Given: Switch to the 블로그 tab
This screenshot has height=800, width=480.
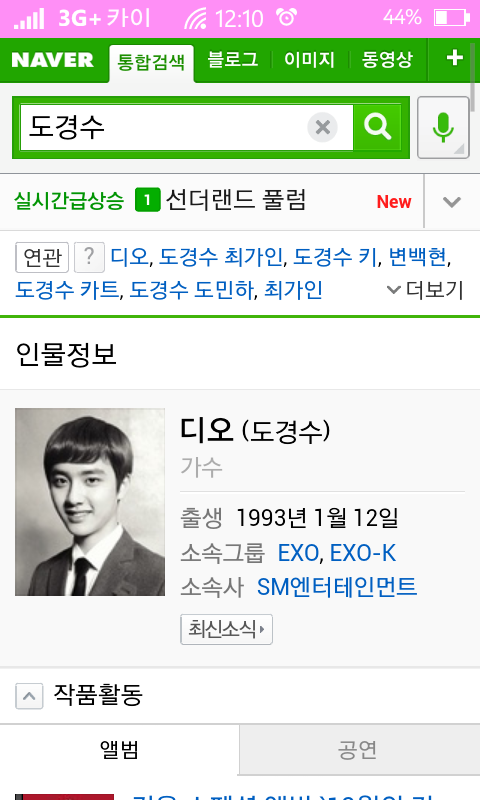Looking at the screenshot, I should pos(233,60).
